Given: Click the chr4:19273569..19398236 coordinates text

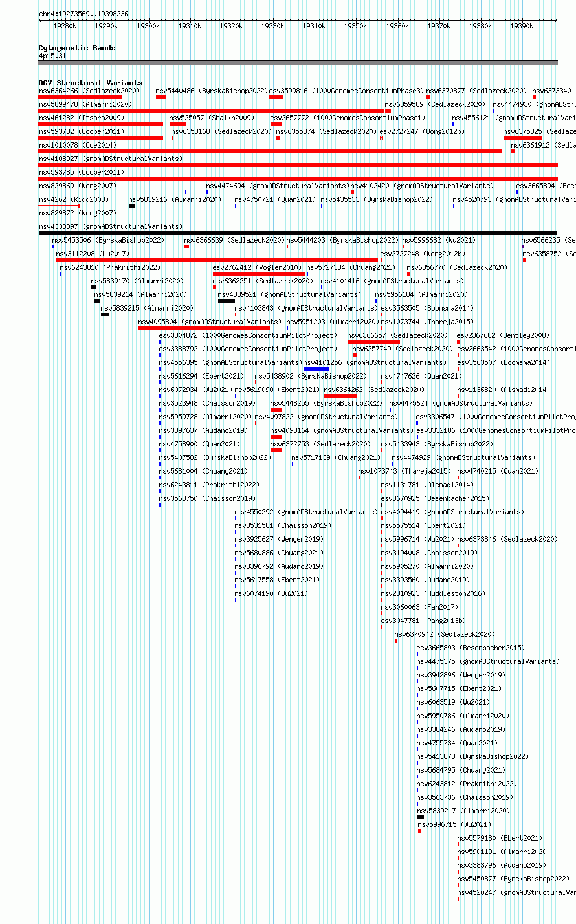Looking at the screenshot, I should point(83,14).
